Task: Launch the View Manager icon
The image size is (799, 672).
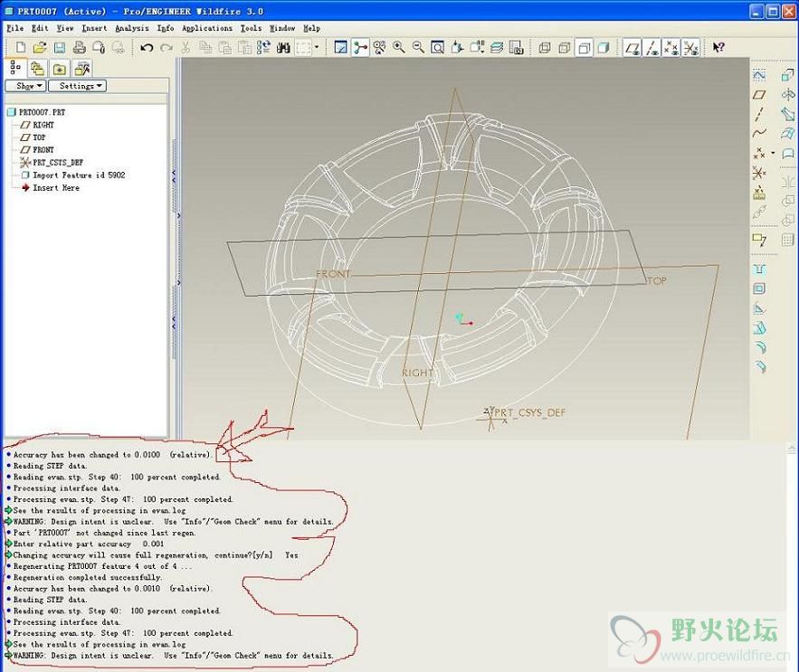Action: (x=516, y=47)
